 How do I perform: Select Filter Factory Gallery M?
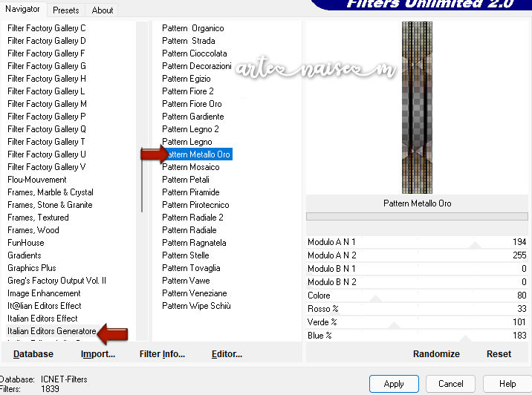[47, 104]
